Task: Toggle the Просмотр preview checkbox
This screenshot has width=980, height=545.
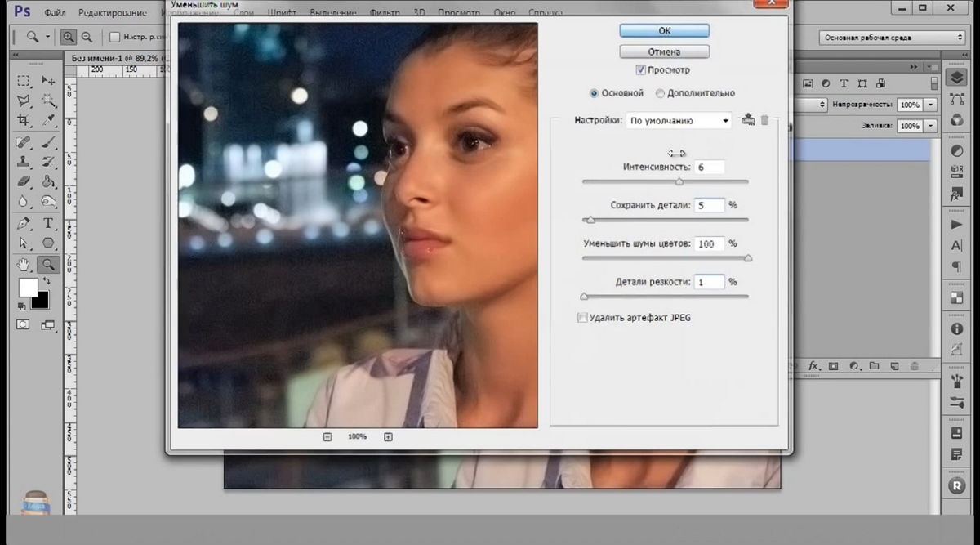Action: pos(640,70)
